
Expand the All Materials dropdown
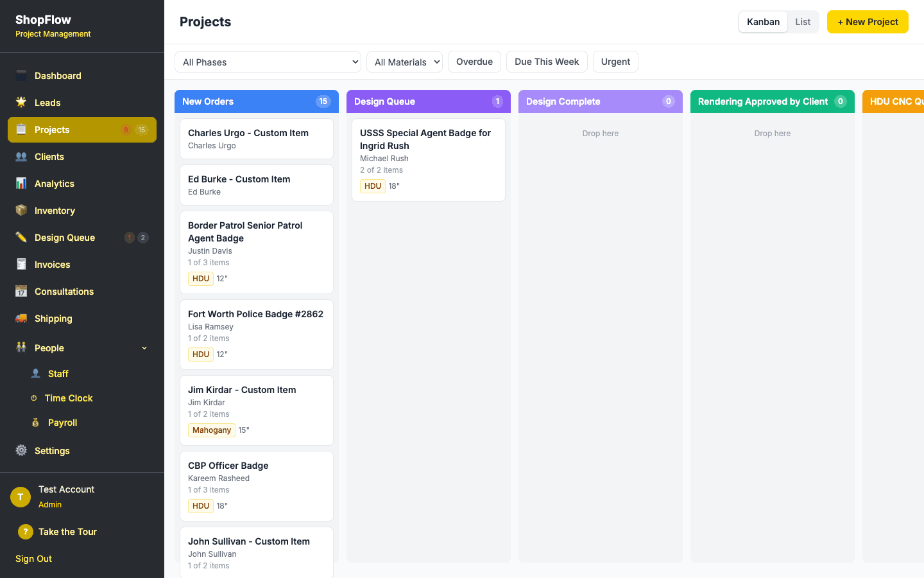(x=404, y=62)
